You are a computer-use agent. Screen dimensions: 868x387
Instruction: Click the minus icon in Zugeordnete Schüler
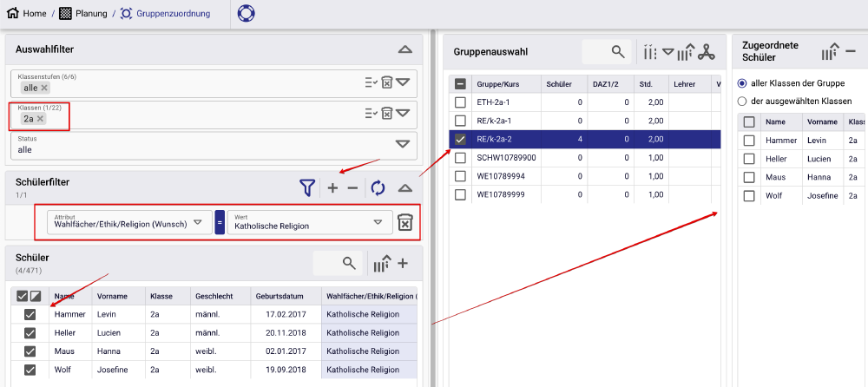pyautogui.click(x=851, y=52)
